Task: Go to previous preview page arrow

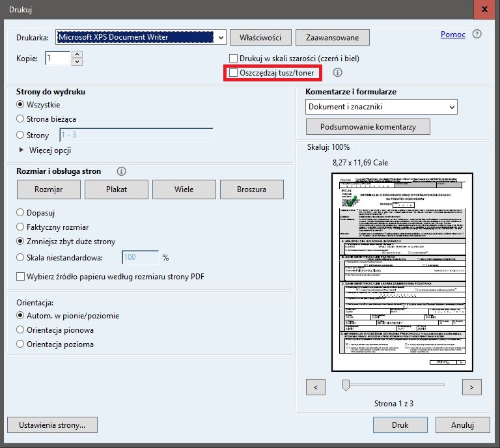Action: coord(316,387)
